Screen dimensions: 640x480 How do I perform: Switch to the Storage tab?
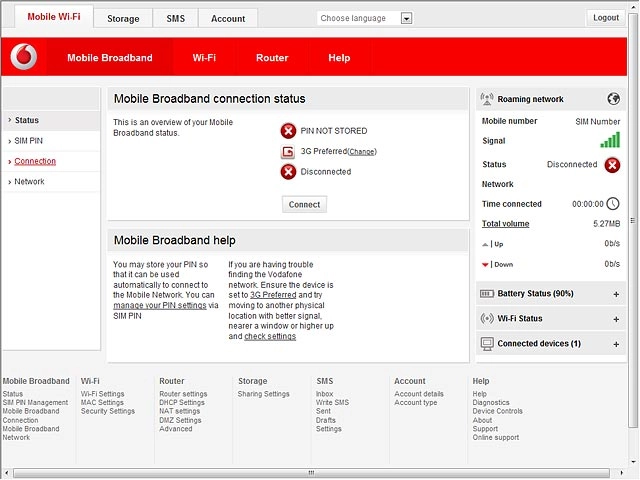pyautogui.click(x=123, y=19)
